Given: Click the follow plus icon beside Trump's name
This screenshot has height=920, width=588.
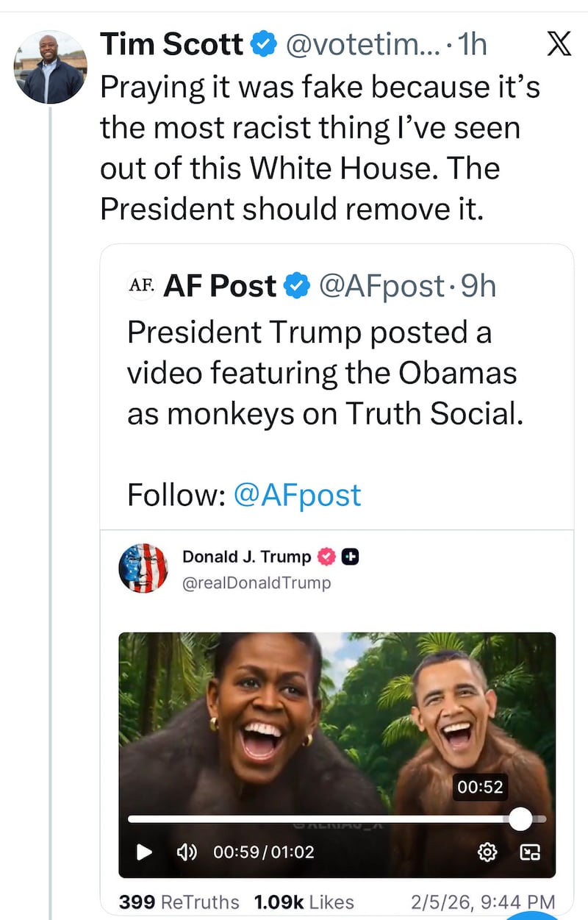Looking at the screenshot, I should pyautogui.click(x=350, y=557).
